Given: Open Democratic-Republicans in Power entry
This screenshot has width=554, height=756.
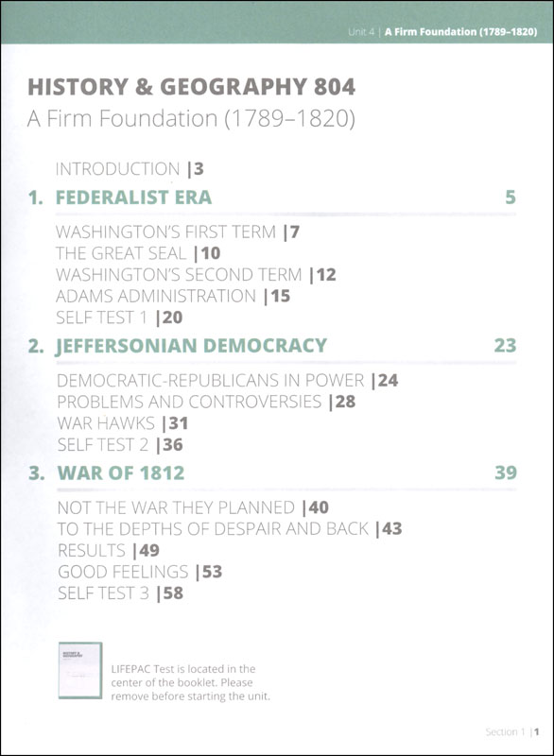Looking at the screenshot, I should click(x=228, y=381).
